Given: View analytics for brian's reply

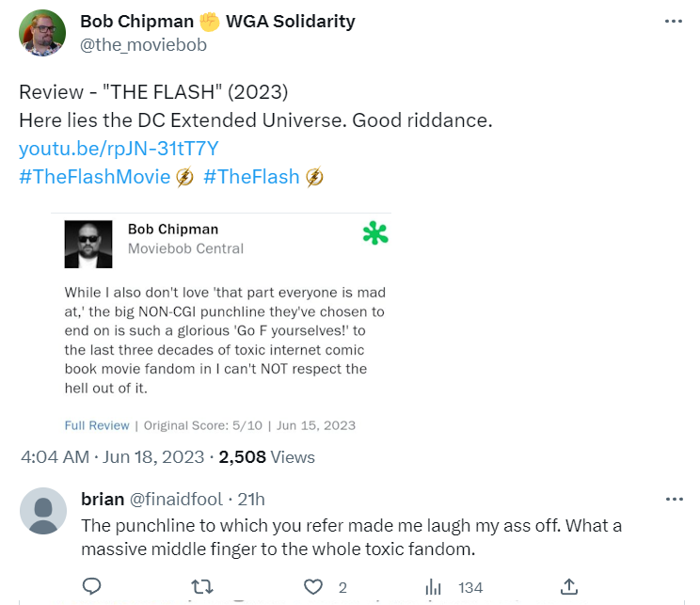Looking at the screenshot, I should click(x=433, y=587).
